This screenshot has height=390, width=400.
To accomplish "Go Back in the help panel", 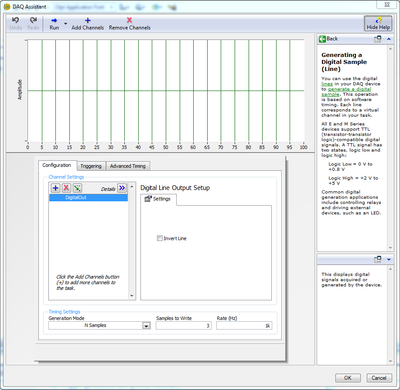I will (x=328, y=39).
